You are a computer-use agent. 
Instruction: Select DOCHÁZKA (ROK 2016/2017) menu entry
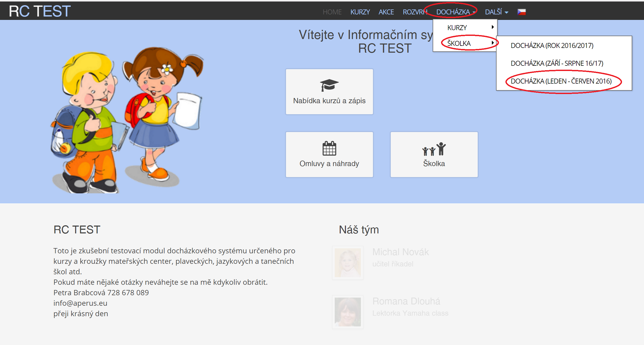pos(552,46)
